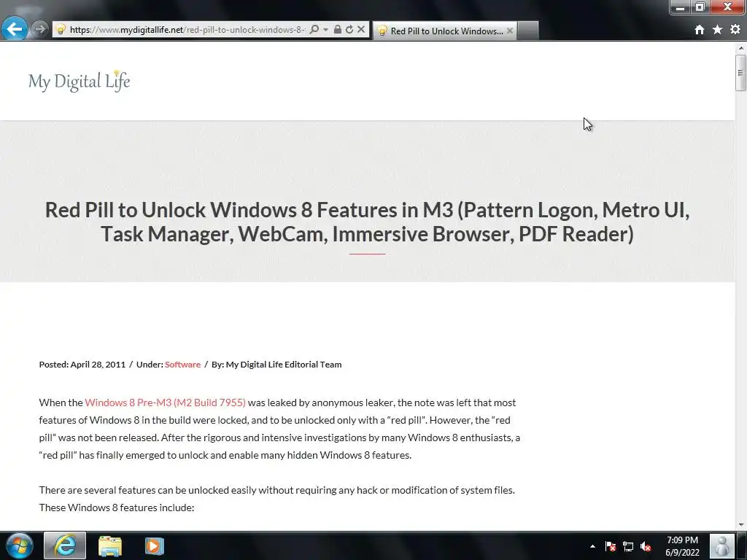Viewport: 747px width, 560px height.
Task: Open a new blank tab
Action: click(x=528, y=31)
